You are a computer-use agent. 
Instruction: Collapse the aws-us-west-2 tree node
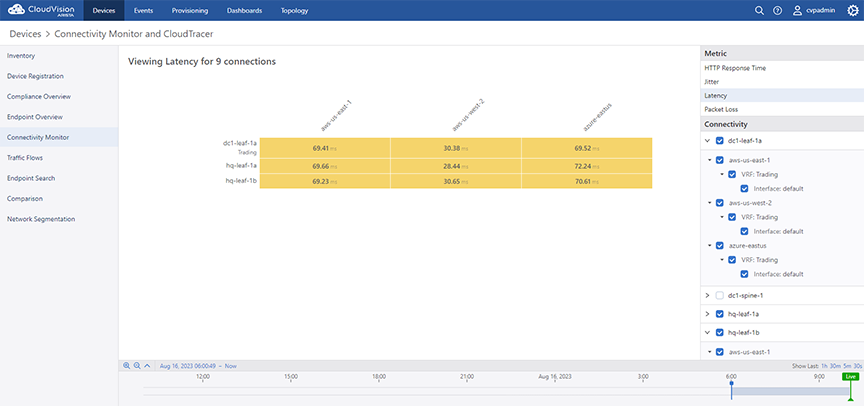pos(709,203)
